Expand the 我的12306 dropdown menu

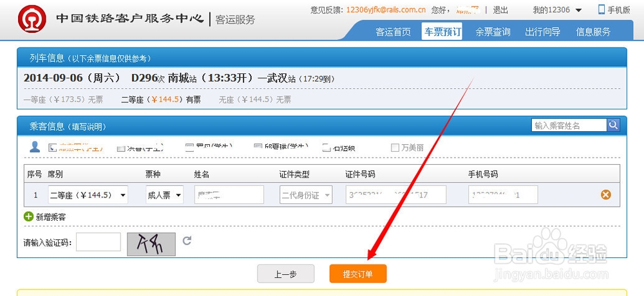557,10
